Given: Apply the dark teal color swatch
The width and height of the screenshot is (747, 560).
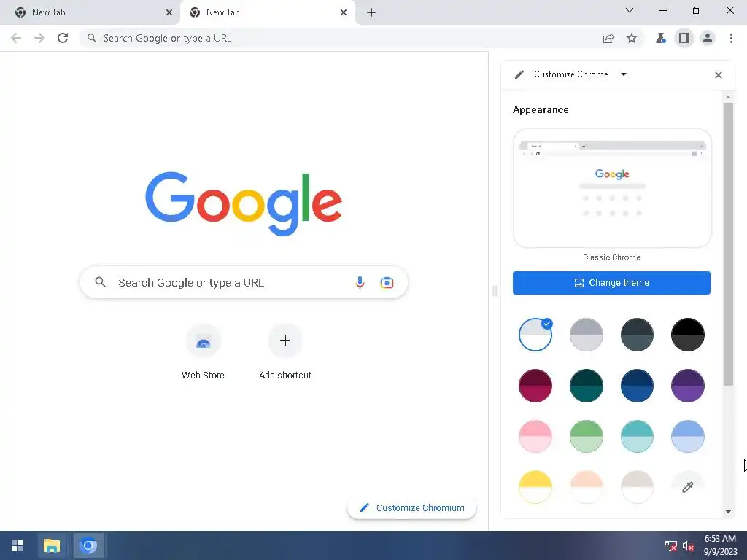Looking at the screenshot, I should point(586,385).
